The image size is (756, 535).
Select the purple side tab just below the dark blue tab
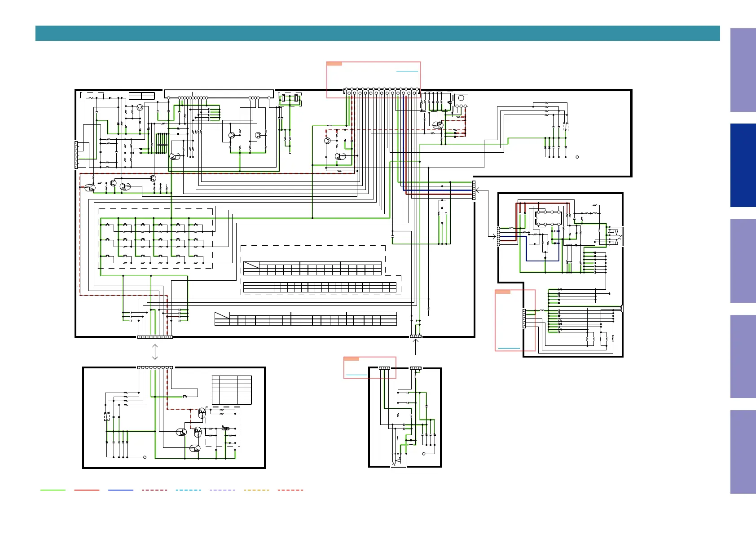[x=743, y=261]
